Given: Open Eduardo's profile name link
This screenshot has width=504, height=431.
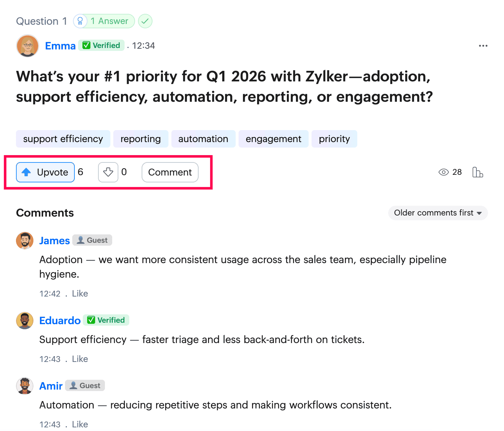Looking at the screenshot, I should coord(60,321).
